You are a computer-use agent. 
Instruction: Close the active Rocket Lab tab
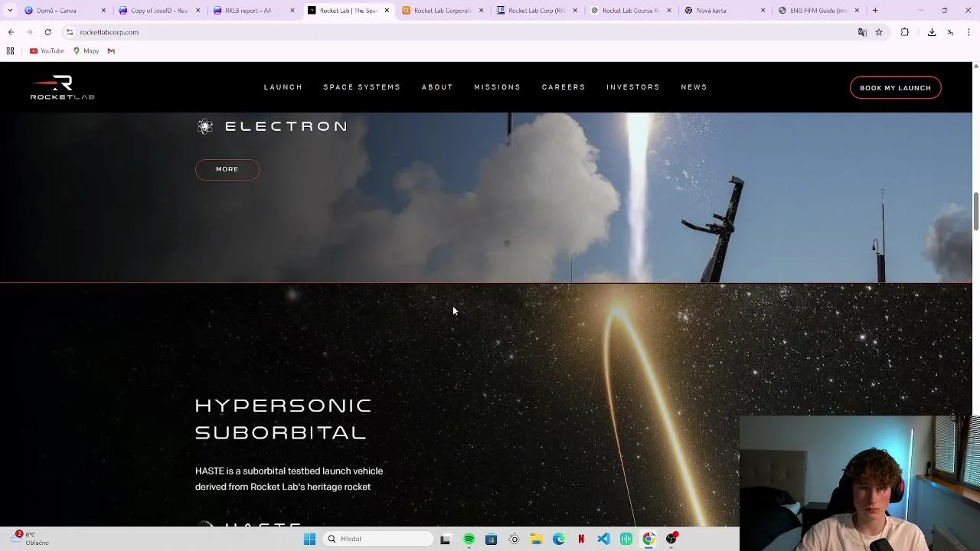(x=387, y=11)
